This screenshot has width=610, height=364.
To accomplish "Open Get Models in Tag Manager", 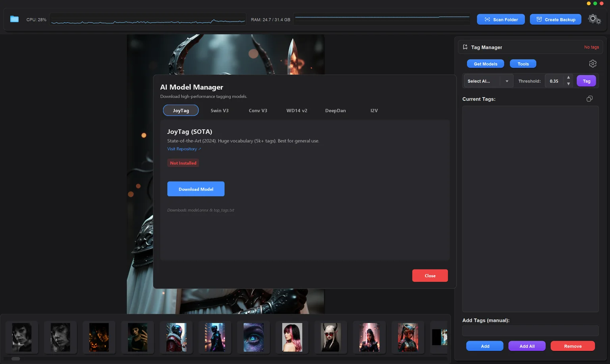I will 485,64.
